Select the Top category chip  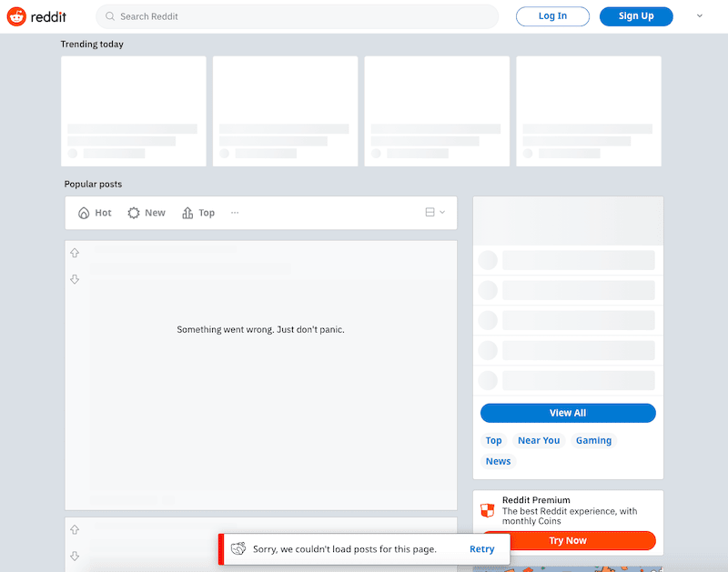493,440
